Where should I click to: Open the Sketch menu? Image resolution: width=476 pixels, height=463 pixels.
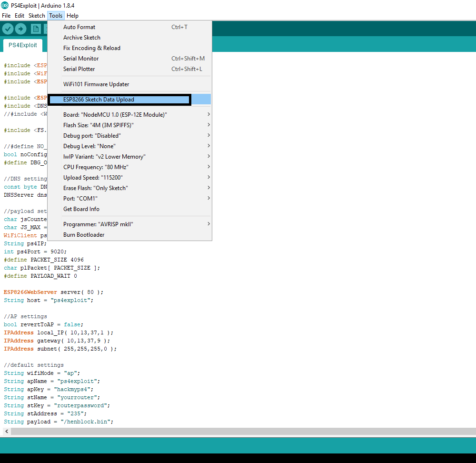(x=37, y=16)
